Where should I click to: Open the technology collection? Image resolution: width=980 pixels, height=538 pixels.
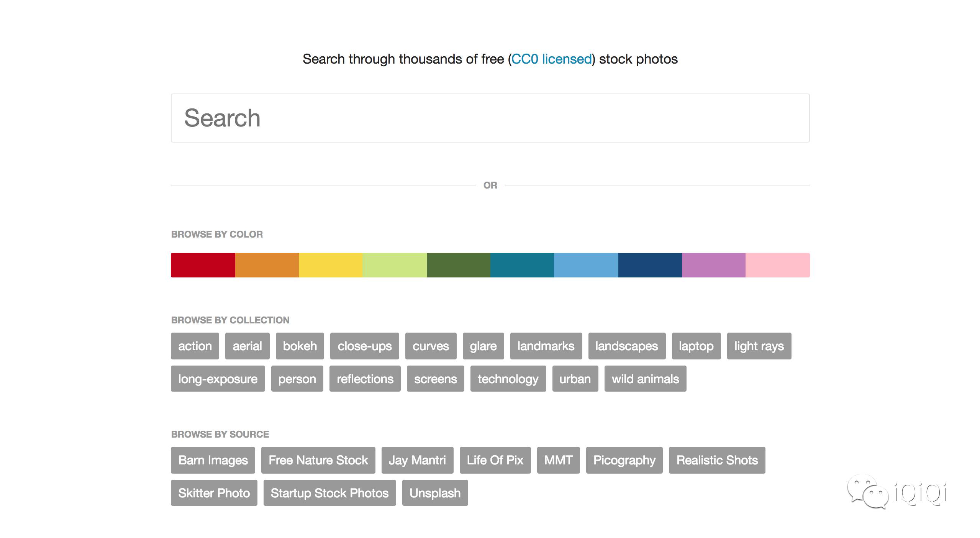pyautogui.click(x=508, y=379)
